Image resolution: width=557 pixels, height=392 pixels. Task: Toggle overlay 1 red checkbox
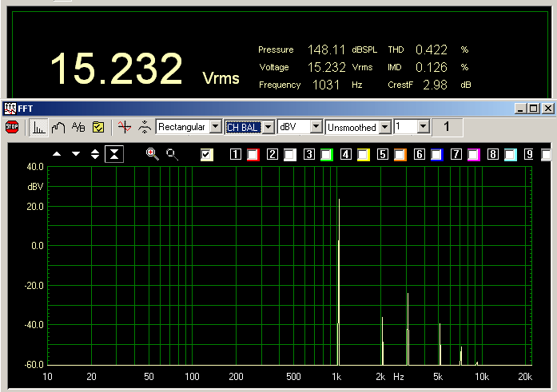[x=253, y=154]
